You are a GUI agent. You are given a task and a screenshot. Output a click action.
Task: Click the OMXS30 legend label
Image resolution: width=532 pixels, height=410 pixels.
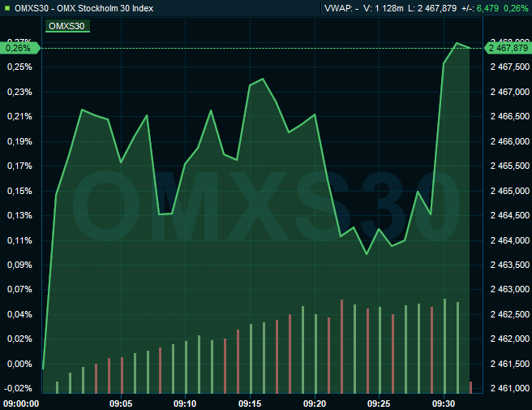tap(66, 26)
